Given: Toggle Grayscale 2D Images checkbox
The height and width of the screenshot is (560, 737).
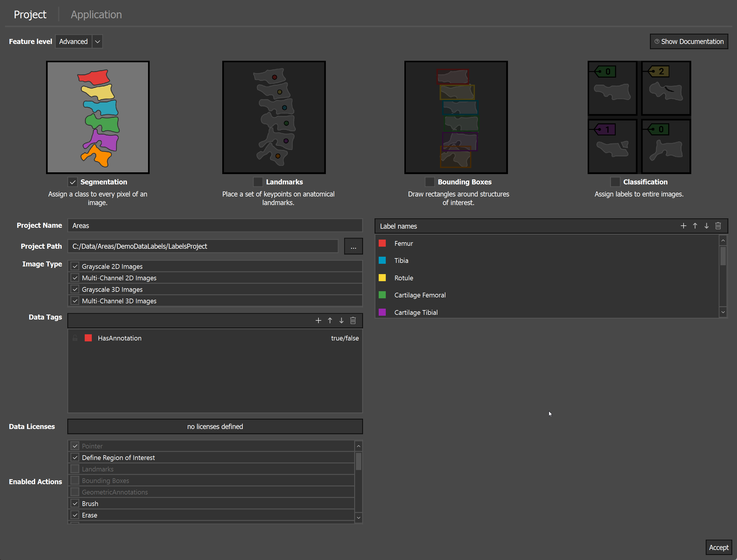Looking at the screenshot, I should (x=75, y=266).
